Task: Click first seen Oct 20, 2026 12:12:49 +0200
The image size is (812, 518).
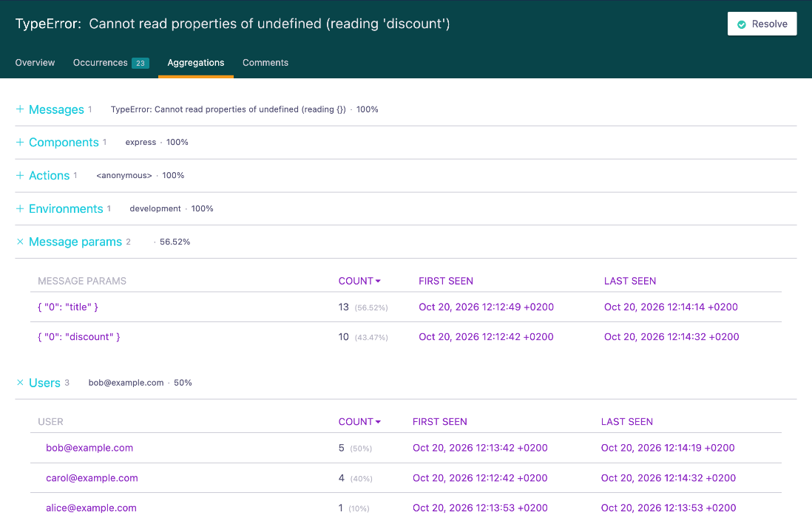Action: [487, 307]
